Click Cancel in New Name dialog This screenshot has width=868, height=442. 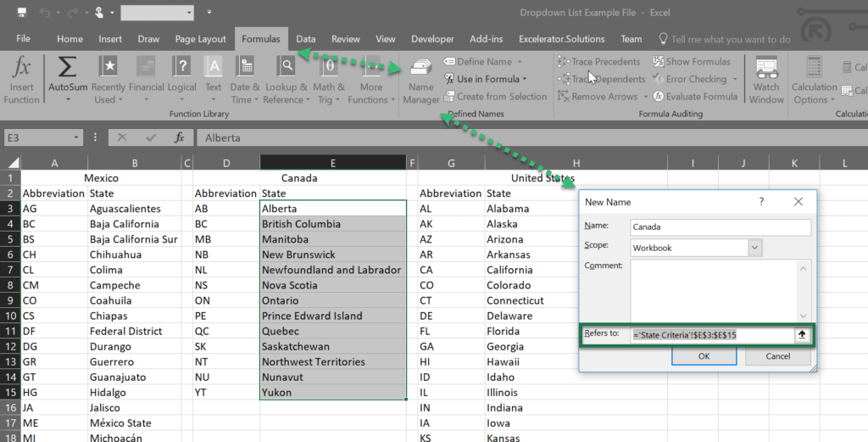778,356
